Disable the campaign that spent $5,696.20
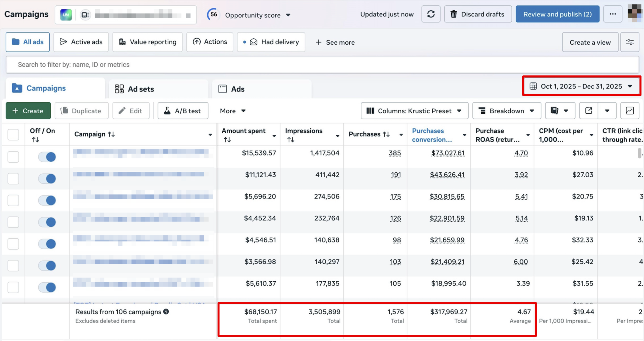This screenshot has width=644, height=341. point(47,200)
